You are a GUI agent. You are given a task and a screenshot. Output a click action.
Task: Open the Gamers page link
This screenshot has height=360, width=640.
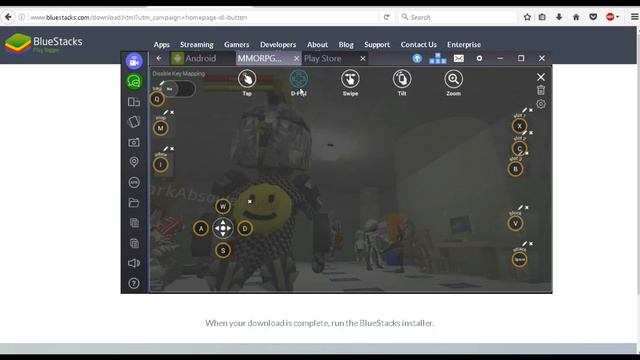click(x=237, y=44)
